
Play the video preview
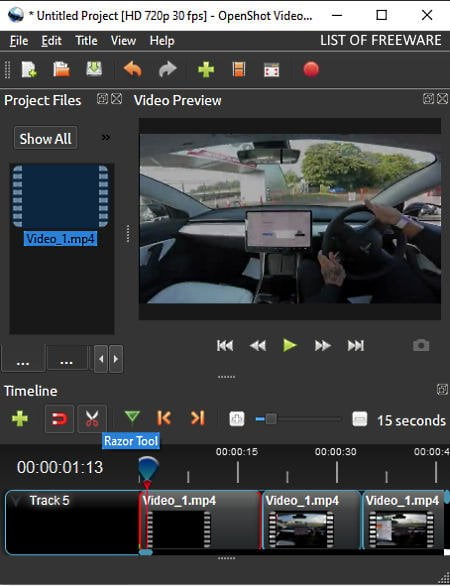pyautogui.click(x=290, y=345)
